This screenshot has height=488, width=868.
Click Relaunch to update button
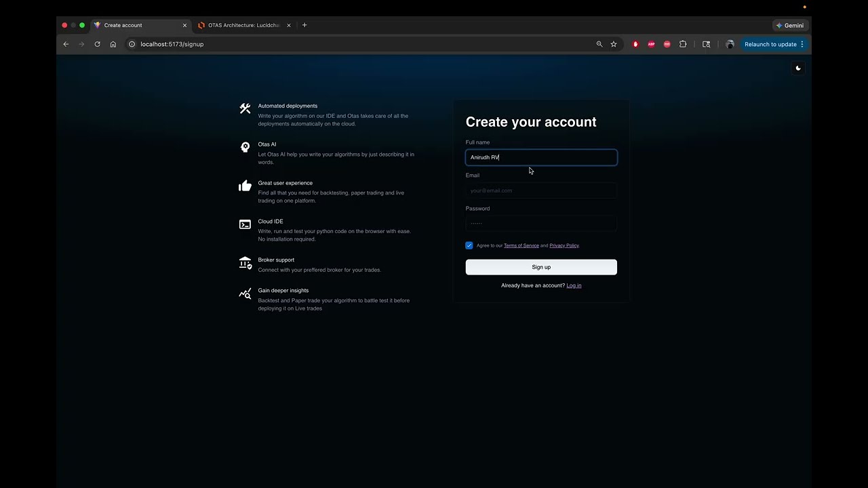tap(770, 44)
